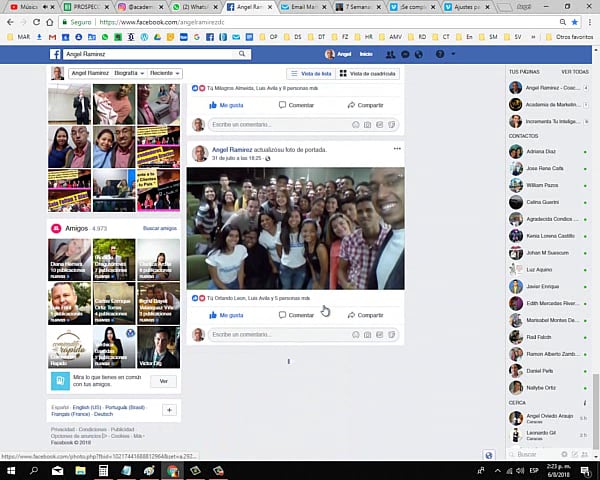Viewport: 600px width, 480px height.
Task: Click VER TODAS in Tus Páginas
Action: coord(575,72)
